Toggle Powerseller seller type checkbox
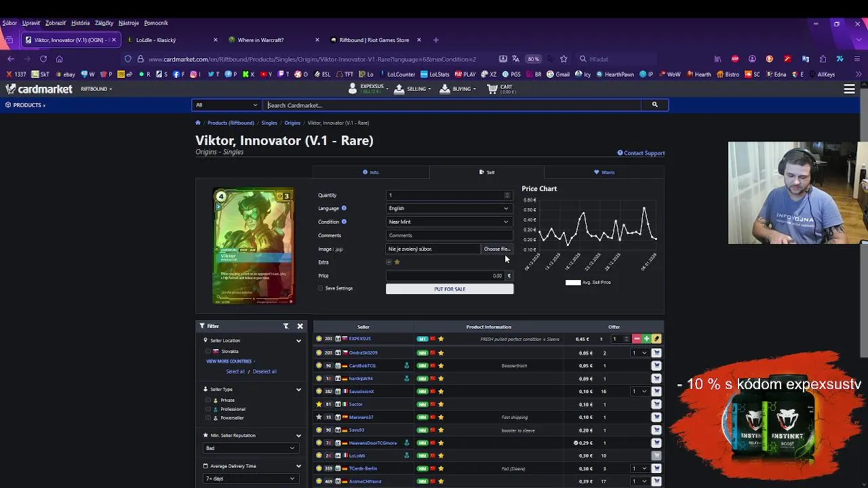 (x=208, y=418)
